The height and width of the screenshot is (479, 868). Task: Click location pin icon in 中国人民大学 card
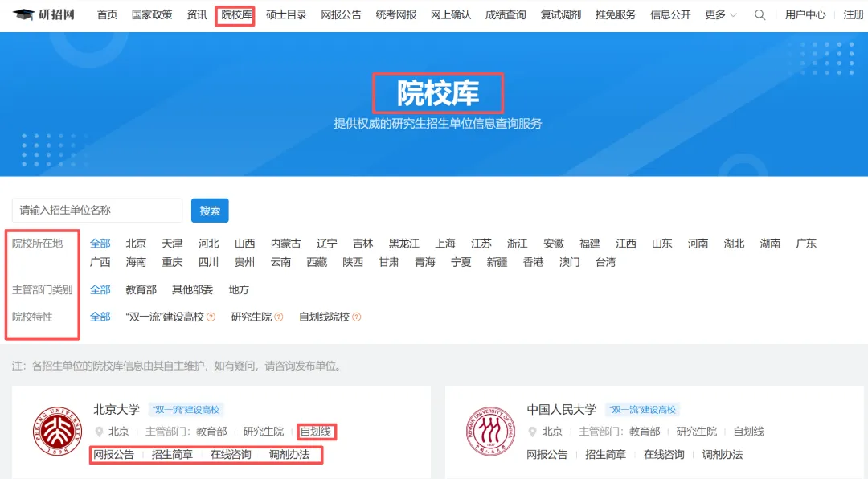coord(533,432)
